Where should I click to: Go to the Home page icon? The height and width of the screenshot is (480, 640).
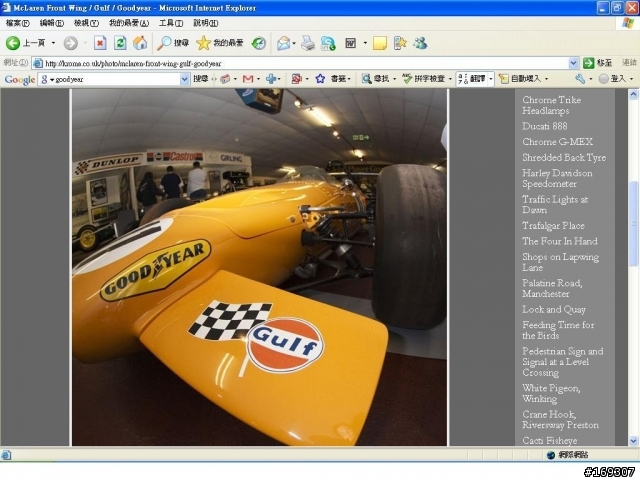[140, 43]
